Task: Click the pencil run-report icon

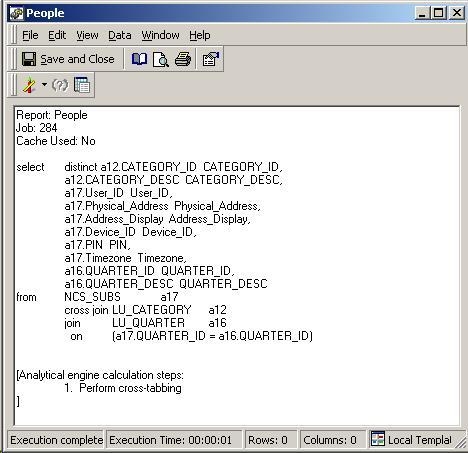Action: click(29, 85)
